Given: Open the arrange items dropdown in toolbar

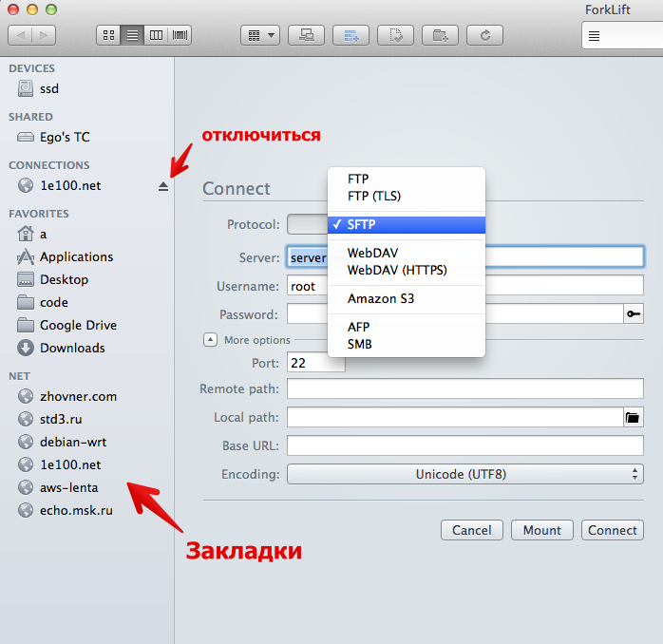Looking at the screenshot, I should 260,35.
